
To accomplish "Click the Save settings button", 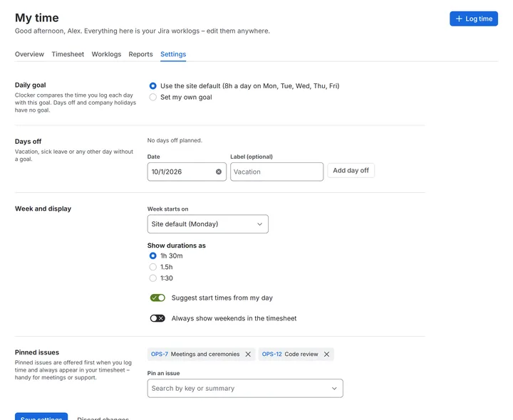I will 41,416.
